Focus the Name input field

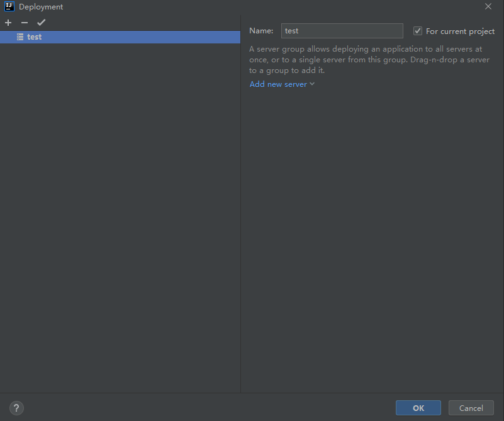tap(342, 31)
